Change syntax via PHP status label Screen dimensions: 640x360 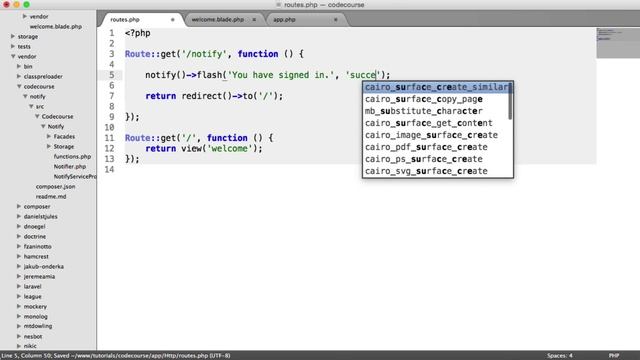(614, 356)
